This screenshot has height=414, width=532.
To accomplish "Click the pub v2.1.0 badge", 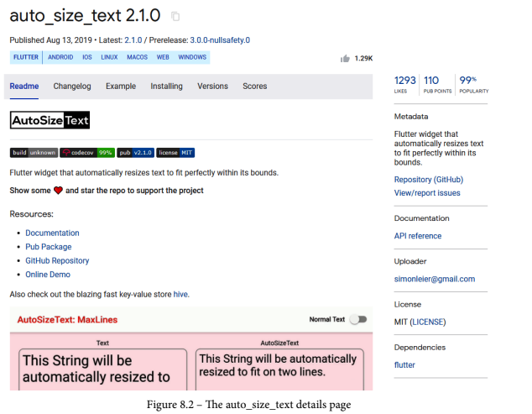I will pyautogui.click(x=136, y=153).
